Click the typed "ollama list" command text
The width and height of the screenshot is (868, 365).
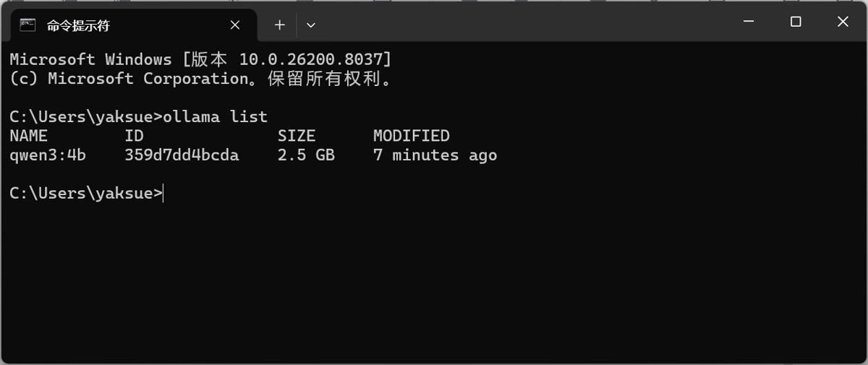pos(216,116)
